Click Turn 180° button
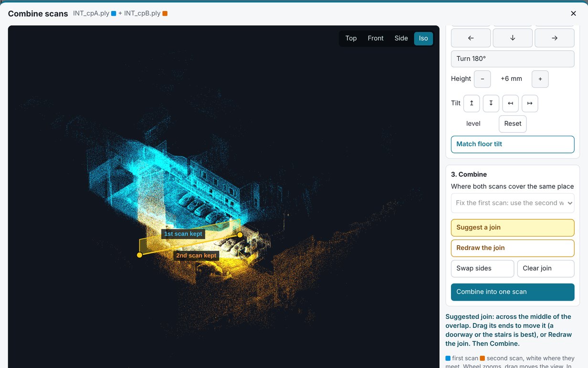The width and height of the screenshot is (588, 368). pyautogui.click(x=513, y=59)
